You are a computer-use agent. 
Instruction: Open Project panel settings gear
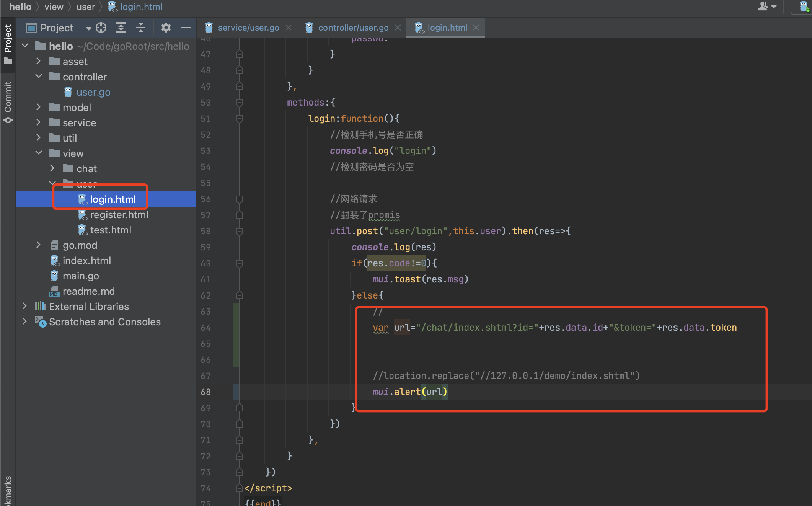[x=166, y=28]
